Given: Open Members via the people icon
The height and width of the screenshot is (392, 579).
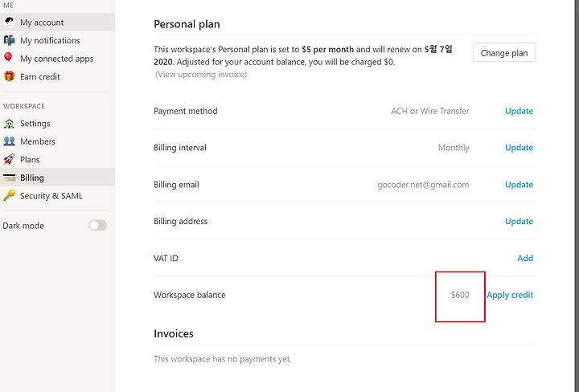Looking at the screenshot, I should pyautogui.click(x=9, y=141).
